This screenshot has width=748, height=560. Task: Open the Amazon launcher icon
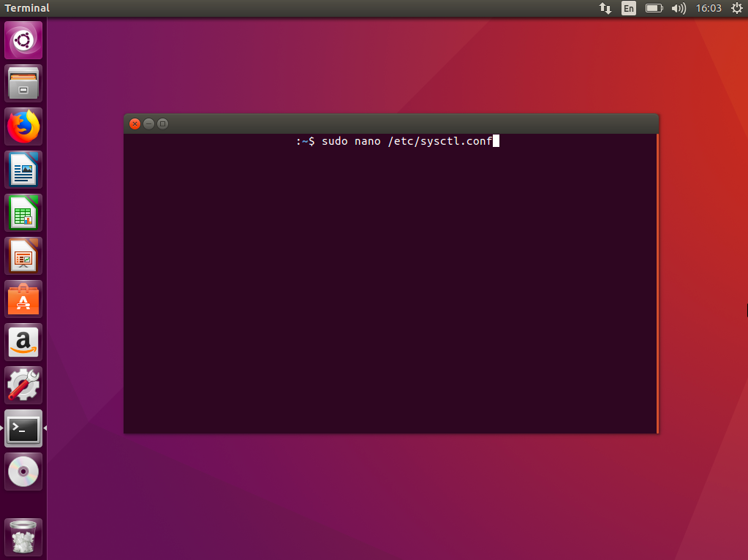tap(23, 342)
